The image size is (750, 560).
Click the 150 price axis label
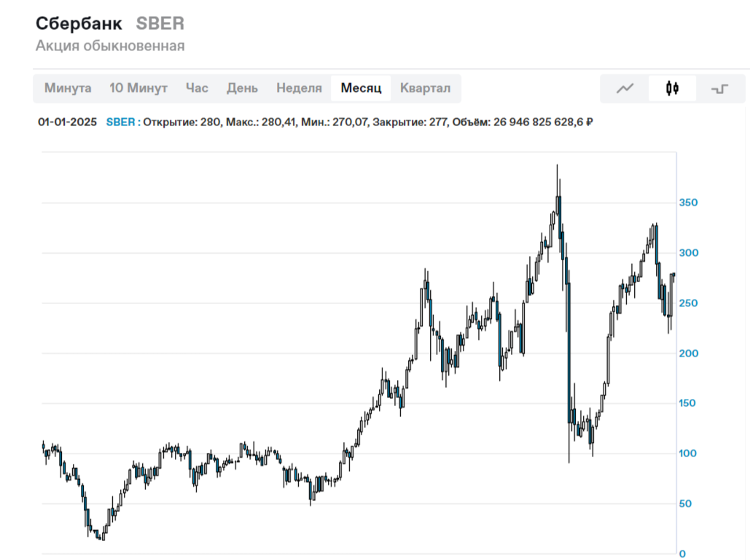(x=687, y=403)
